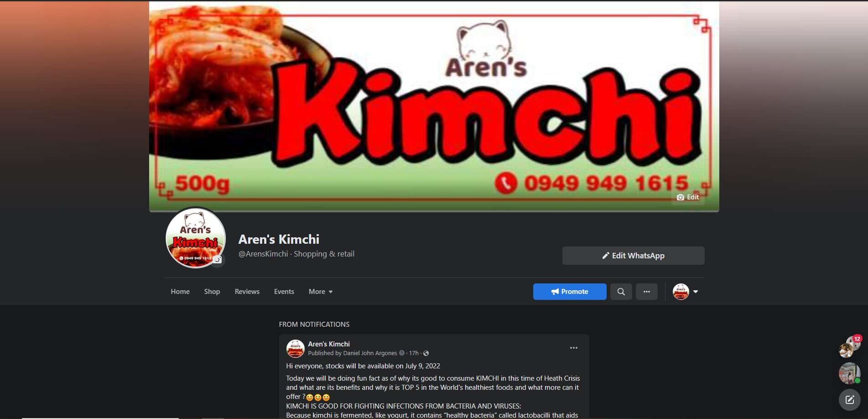Open the new message compose icon

(849, 400)
